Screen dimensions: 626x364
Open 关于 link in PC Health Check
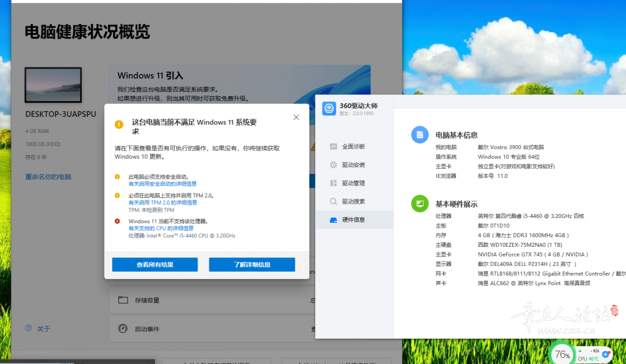(44, 329)
